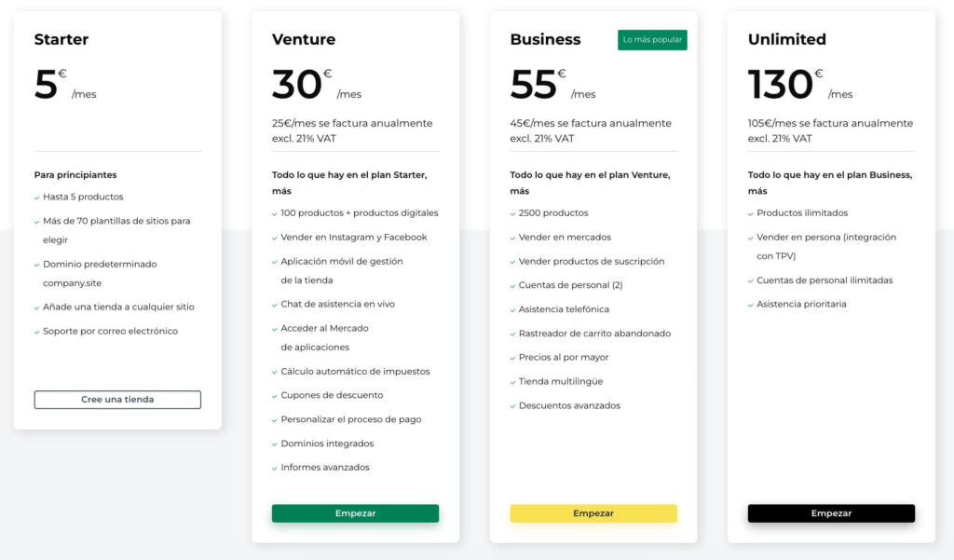
Task: Click the green Empezar button for Venture
Action: (355, 513)
